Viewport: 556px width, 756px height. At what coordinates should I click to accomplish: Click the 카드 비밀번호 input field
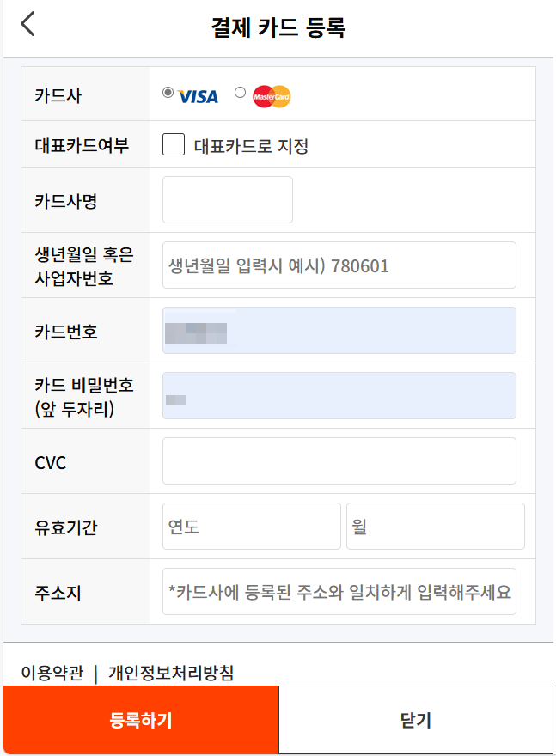coord(339,395)
